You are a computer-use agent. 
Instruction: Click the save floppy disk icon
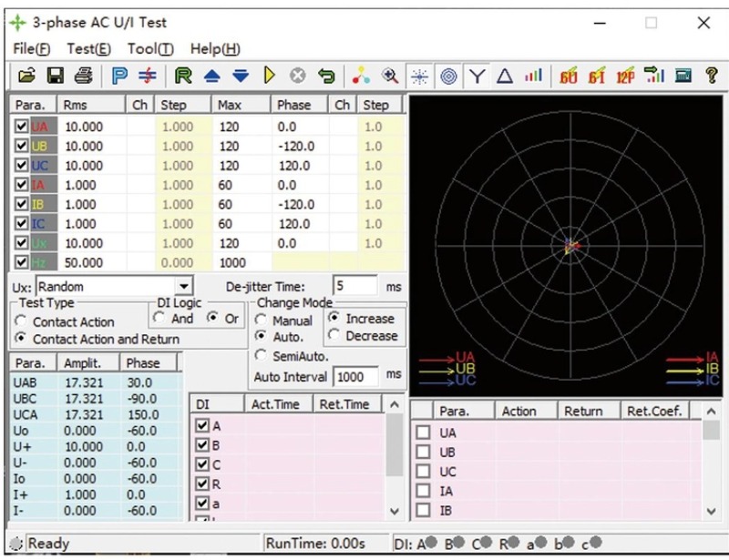click(x=55, y=76)
